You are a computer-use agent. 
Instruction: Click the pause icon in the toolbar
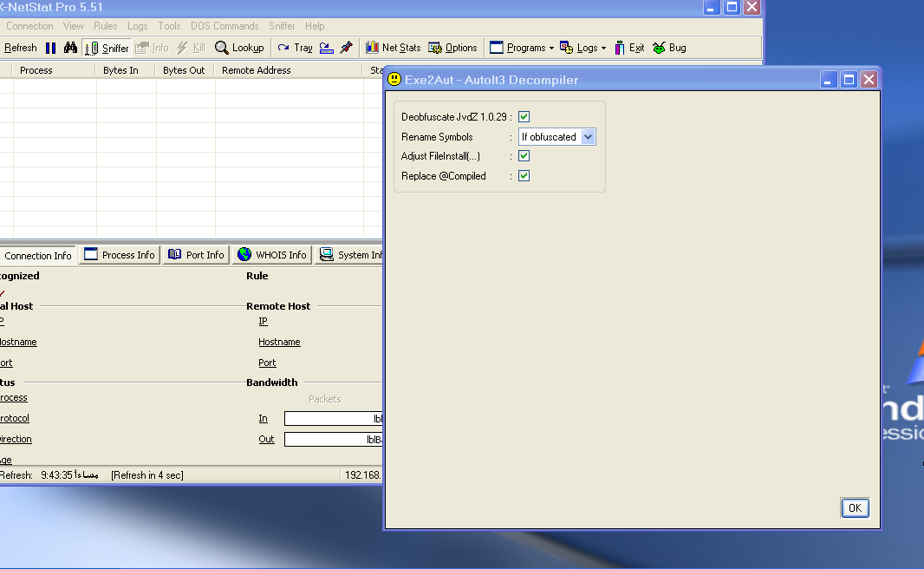click(x=50, y=48)
